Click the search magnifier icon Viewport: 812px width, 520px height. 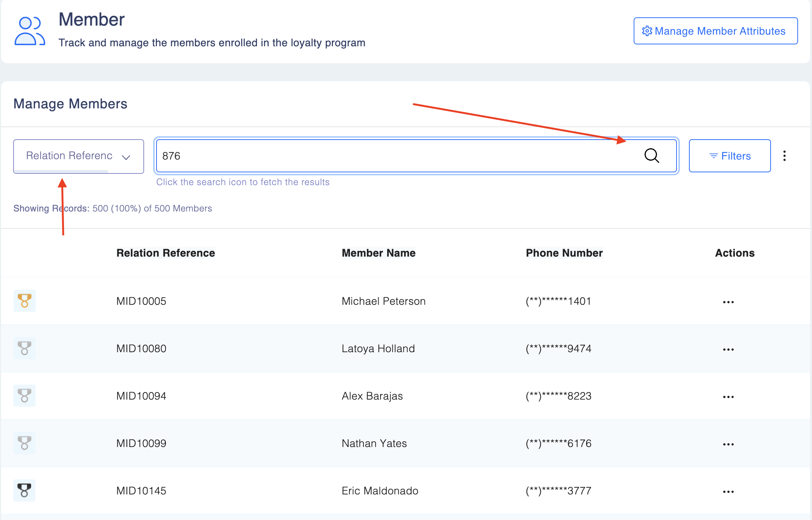pos(652,155)
